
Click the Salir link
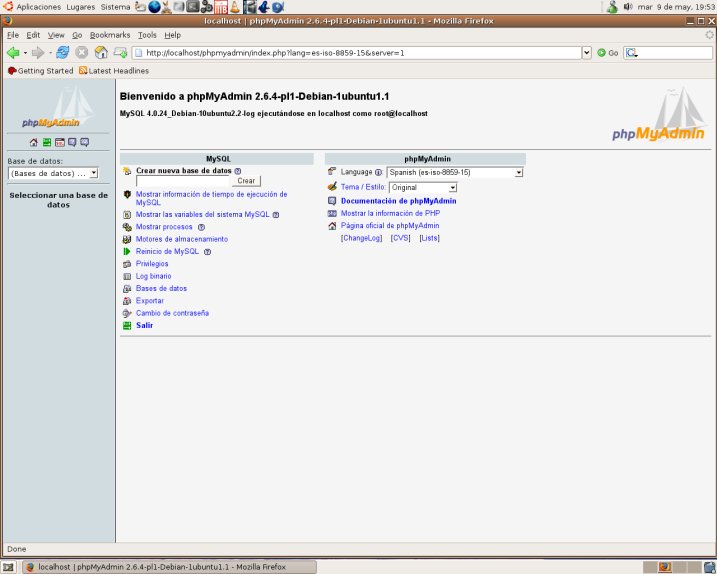click(144, 326)
